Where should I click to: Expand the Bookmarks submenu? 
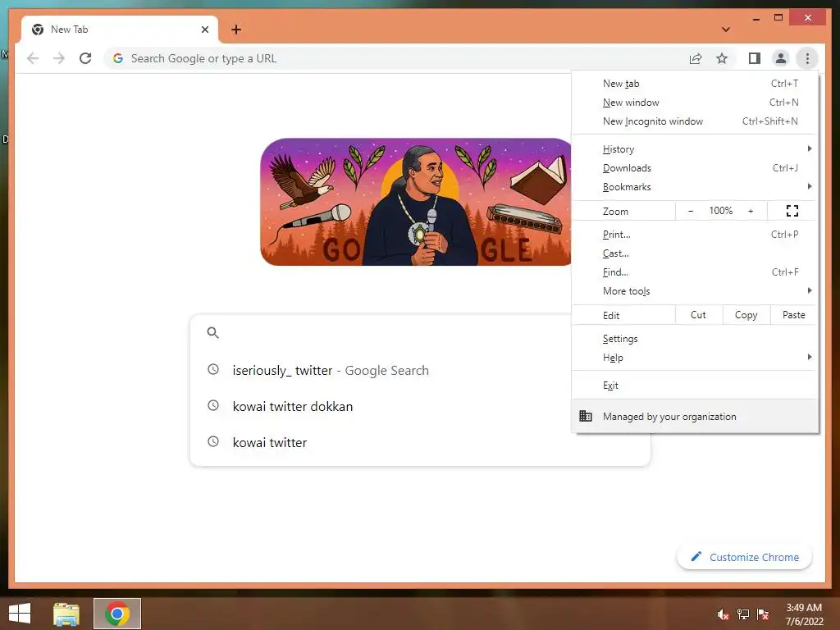695,186
